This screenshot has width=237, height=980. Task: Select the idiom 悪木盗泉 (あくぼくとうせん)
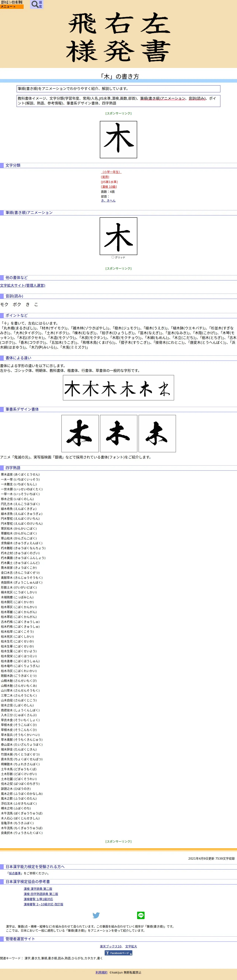click(20, 474)
